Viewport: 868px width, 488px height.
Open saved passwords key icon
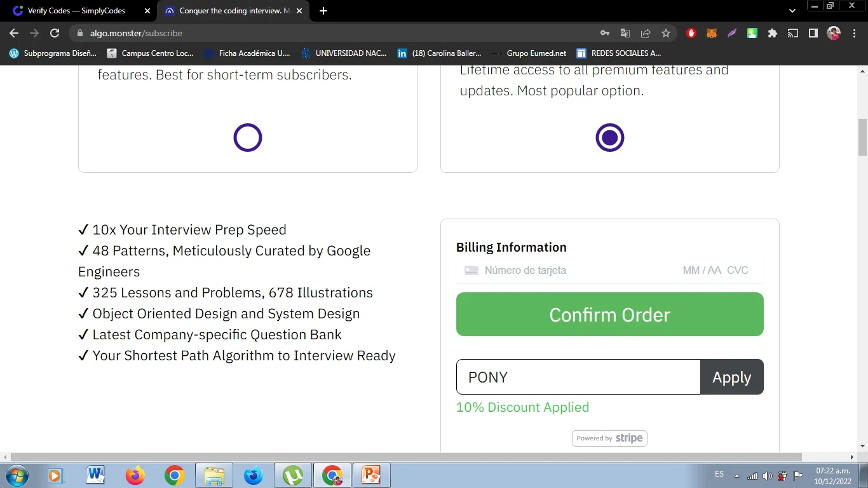click(605, 33)
